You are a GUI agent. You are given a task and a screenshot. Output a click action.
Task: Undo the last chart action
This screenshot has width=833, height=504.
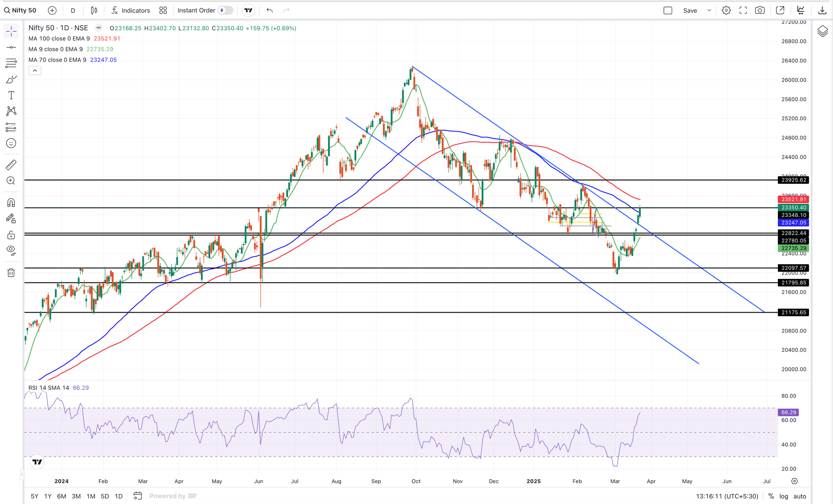[x=269, y=10]
